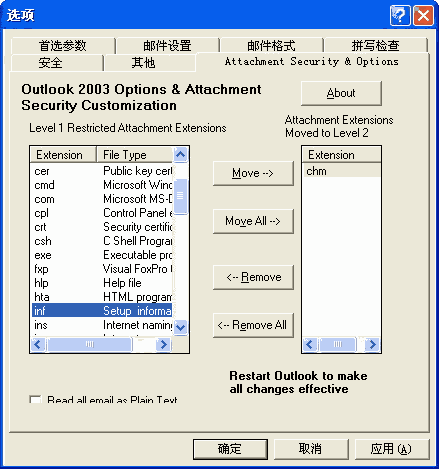The image size is (439, 469).
Task: Click right arrow of Level 2 list scrollbar
Action: coord(372,344)
